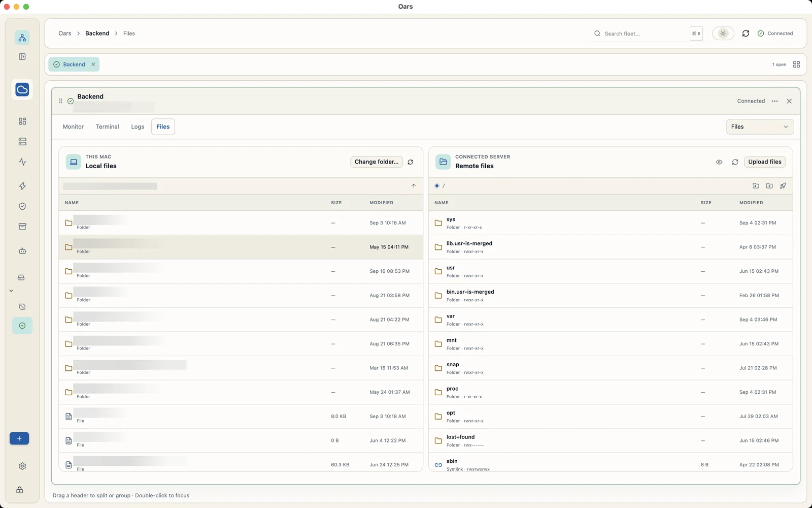Image resolution: width=812 pixels, height=508 pixels.
Task: Select local folder modified May 15 04:11 PM
Action: (241, 247)
